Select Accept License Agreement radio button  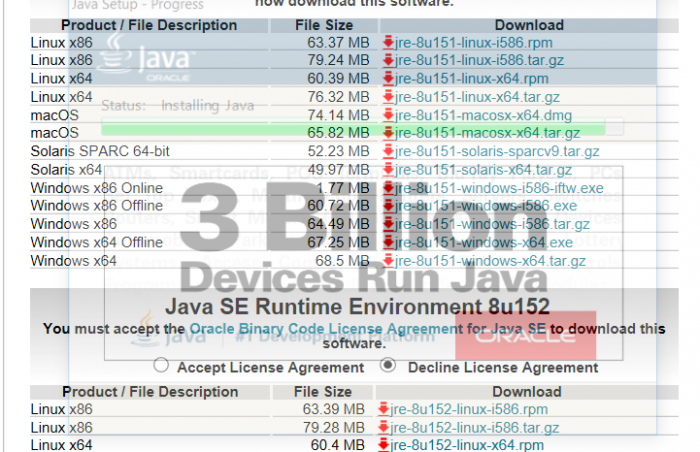click(x=161, y=365)
